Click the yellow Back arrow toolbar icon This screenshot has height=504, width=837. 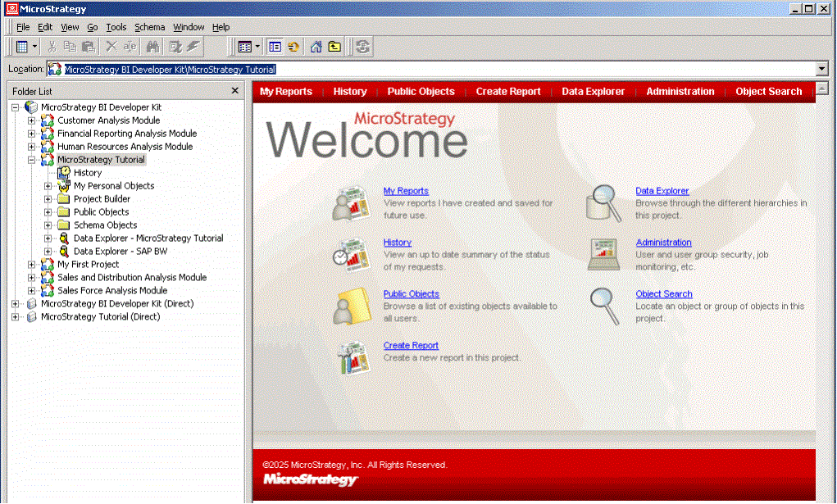pos(293,47)
